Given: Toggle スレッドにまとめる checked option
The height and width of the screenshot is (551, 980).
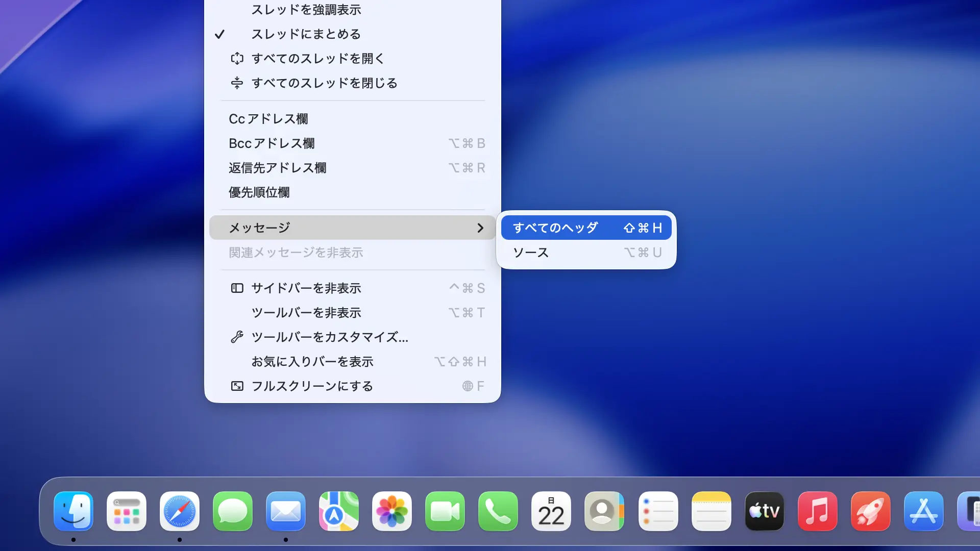Looking at the screenshot, I should point(306,34).
